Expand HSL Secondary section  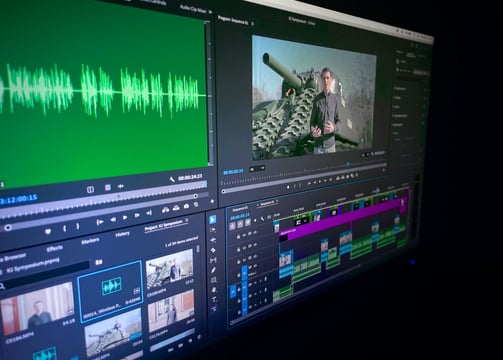tap(398, 125)
